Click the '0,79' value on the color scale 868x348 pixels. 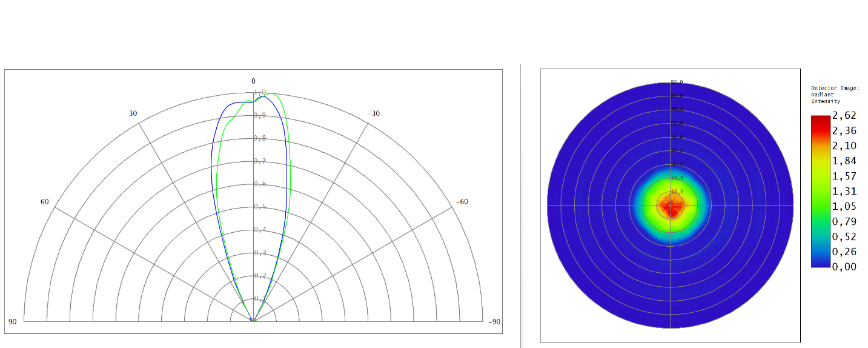pyautogui.click(x=844, y=221)
